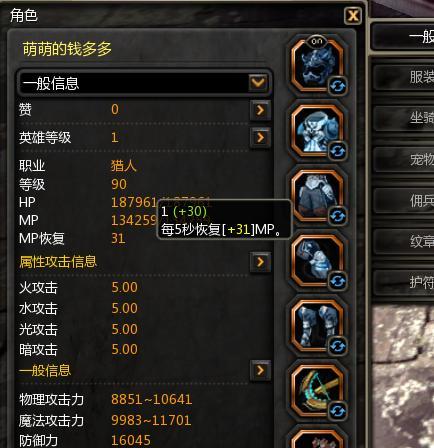
Task: Click the swap icon on crossbow slot
Action: [x=338, y=411]
